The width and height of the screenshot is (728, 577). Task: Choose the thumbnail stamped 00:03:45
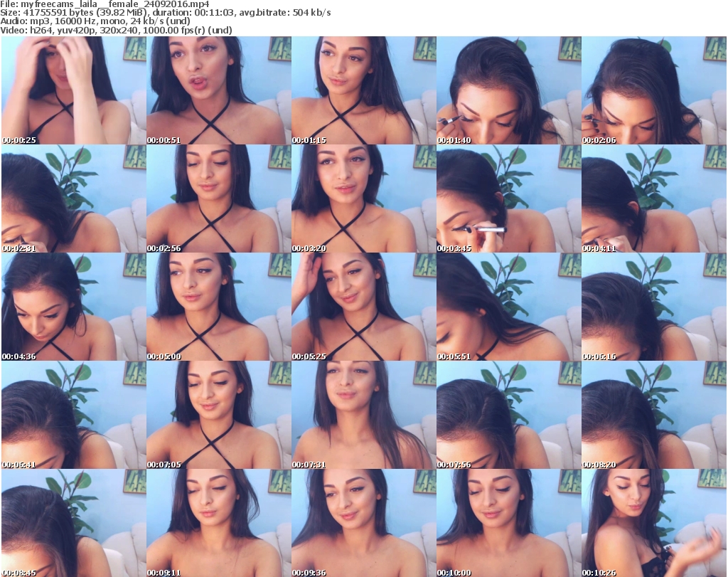(x=509, y=198)
